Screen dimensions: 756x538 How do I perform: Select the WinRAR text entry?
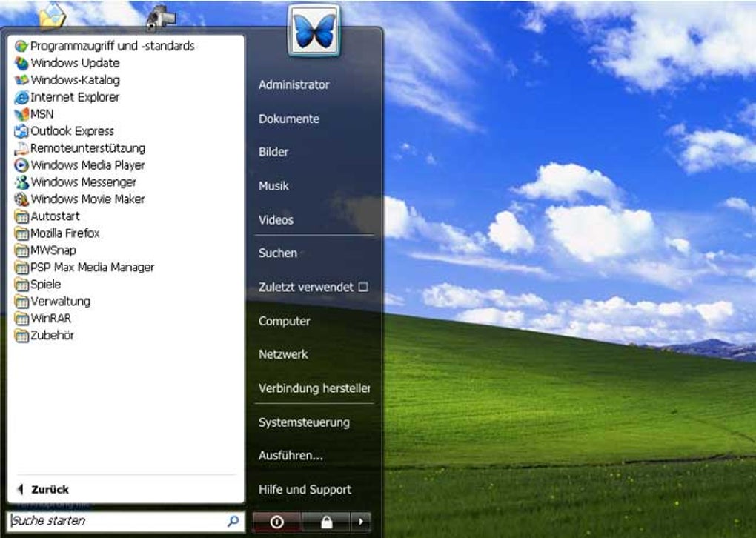(x=51, y=318)
